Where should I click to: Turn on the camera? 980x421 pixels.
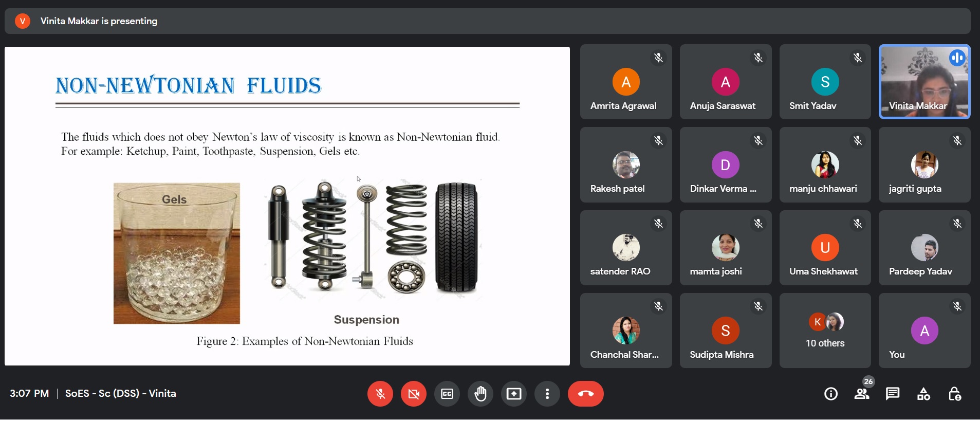pos(414,394)
